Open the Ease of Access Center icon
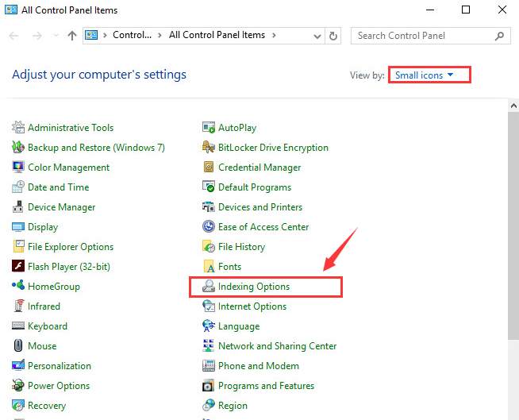 (x=209, y=227)
